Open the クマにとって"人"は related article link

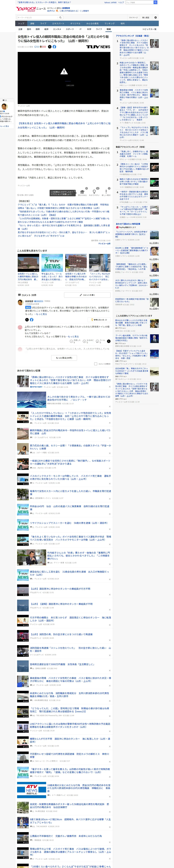coord(63,205)
